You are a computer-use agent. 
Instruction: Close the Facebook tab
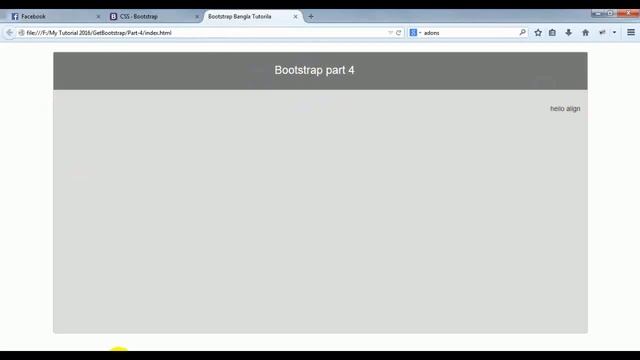(98, 17)
